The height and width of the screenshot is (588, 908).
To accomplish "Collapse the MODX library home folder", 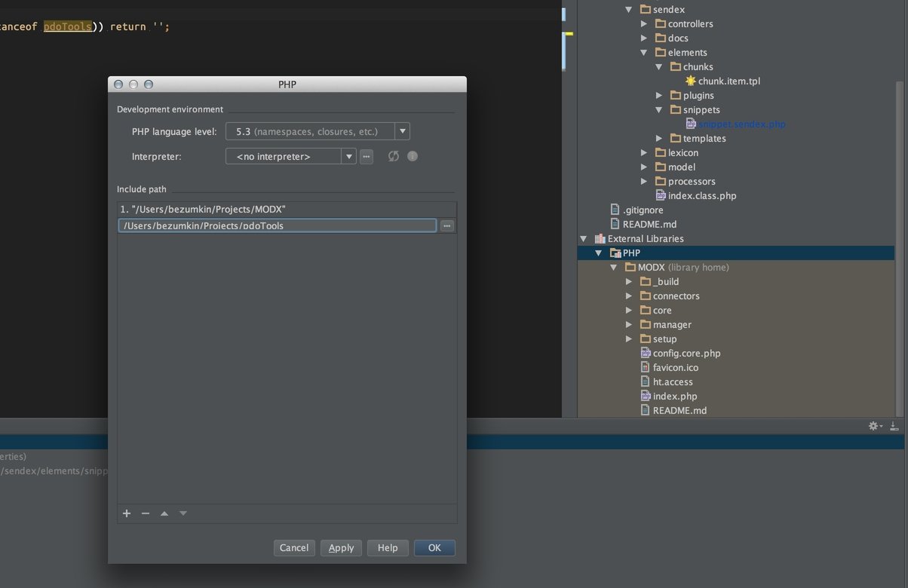I will (x=614, y=268).
